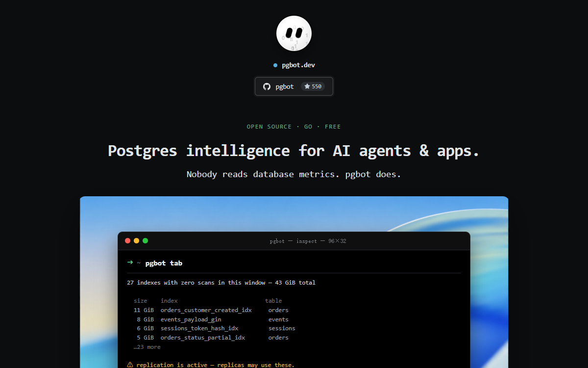Click the yellow warning triangle icon

click(130, 365)
